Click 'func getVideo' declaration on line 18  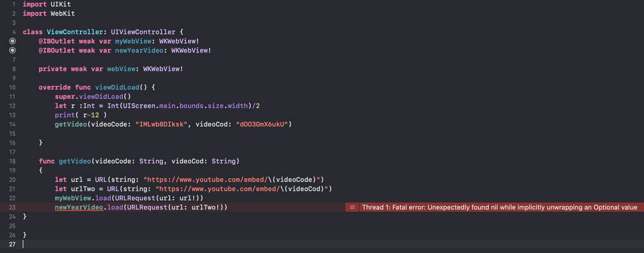point(65,161)
